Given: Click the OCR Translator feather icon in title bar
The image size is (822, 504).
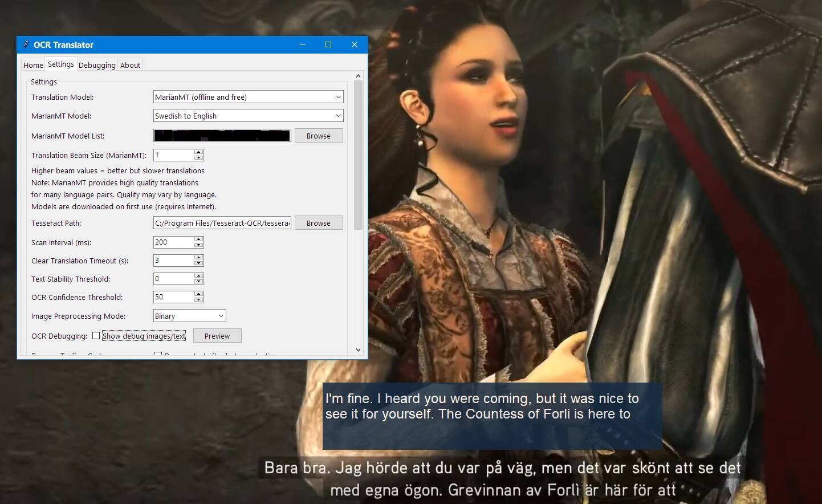Looking at the screenshot, I should (x=26, y=44).
